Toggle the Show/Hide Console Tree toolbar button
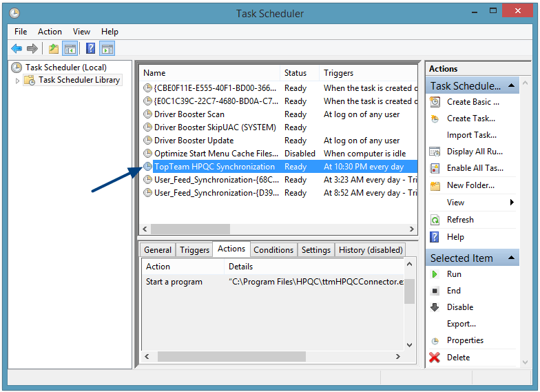This screenshot has width=540, height=392. [70, 48]
